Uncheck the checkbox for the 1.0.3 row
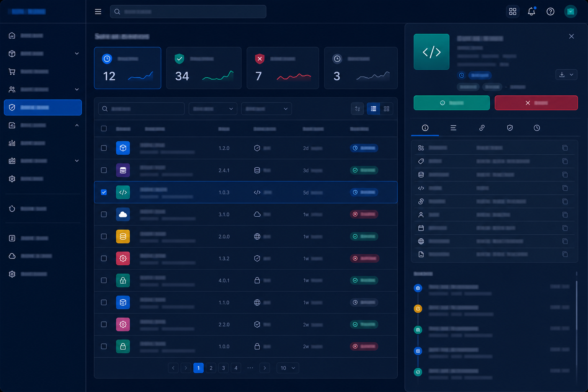 click(104, 192)
